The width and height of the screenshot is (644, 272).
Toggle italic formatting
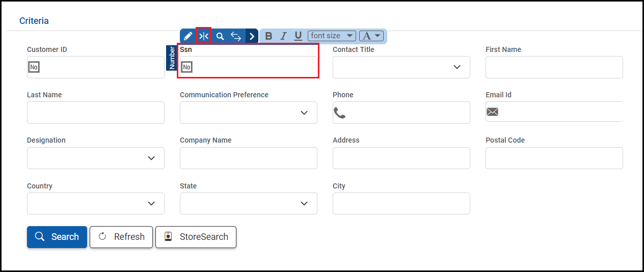tap(284, 36)
